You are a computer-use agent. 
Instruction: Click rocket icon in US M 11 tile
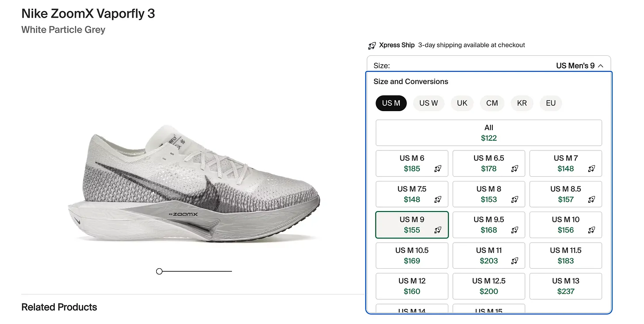(514, 261)
